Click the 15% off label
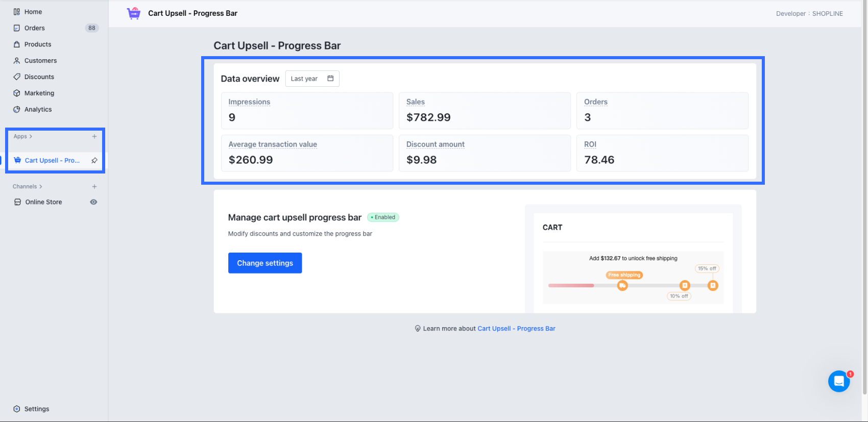868x422 pixels. point(707,268)
